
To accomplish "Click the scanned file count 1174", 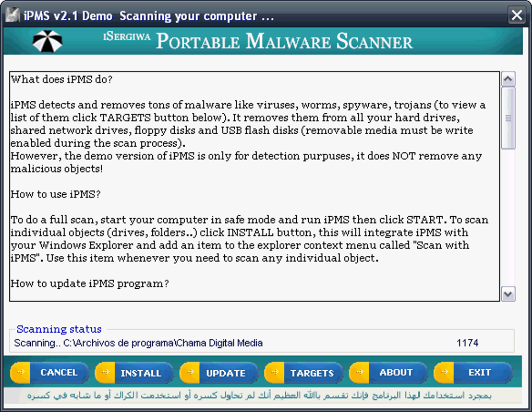I will point(467,343).
